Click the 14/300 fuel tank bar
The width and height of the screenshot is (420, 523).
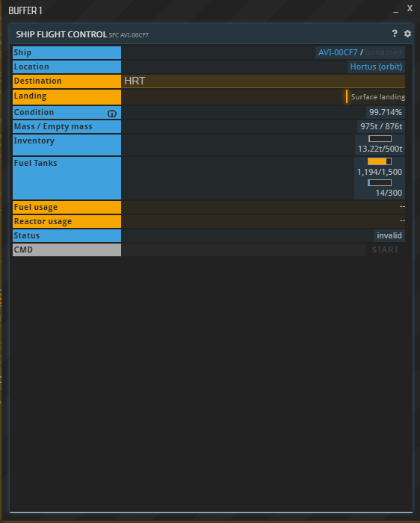pos(380,182)
